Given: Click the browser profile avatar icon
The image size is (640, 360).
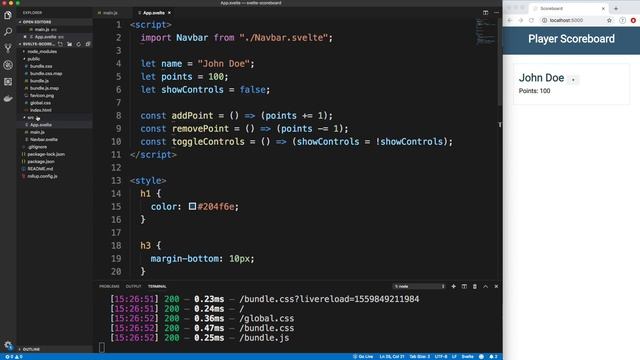Looking at the screenshot, I should (x=622, y=20).
